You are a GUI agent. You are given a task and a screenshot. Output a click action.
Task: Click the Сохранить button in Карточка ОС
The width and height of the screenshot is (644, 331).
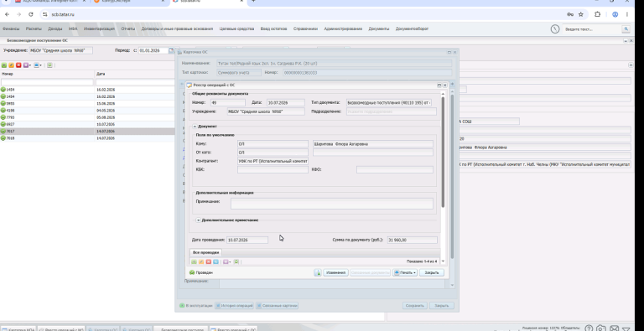point(415,306)
